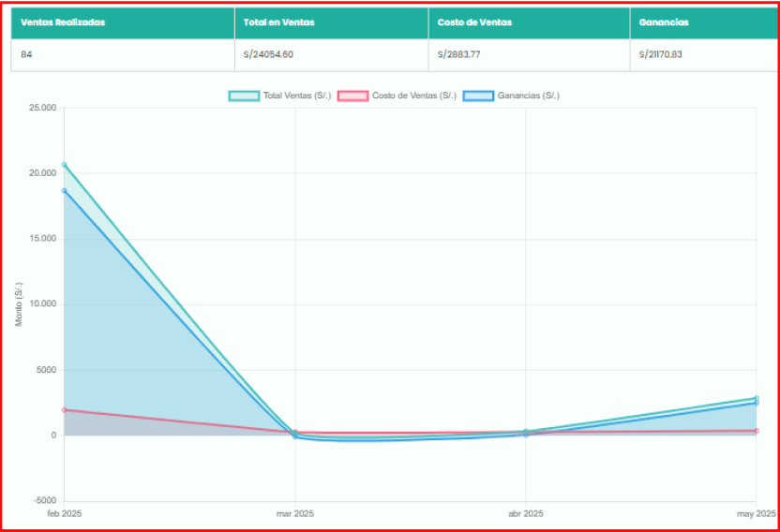The image size is (780, 532).
Task: Click the 'Costo de Ventas' table header
Action: pyautogui.click(x=474, y=22)
